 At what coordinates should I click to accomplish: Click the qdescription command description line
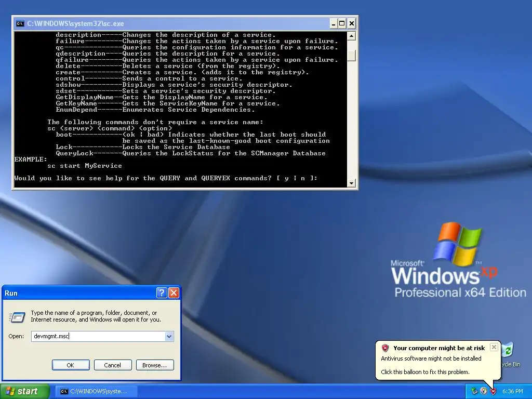tap(168, 54)
